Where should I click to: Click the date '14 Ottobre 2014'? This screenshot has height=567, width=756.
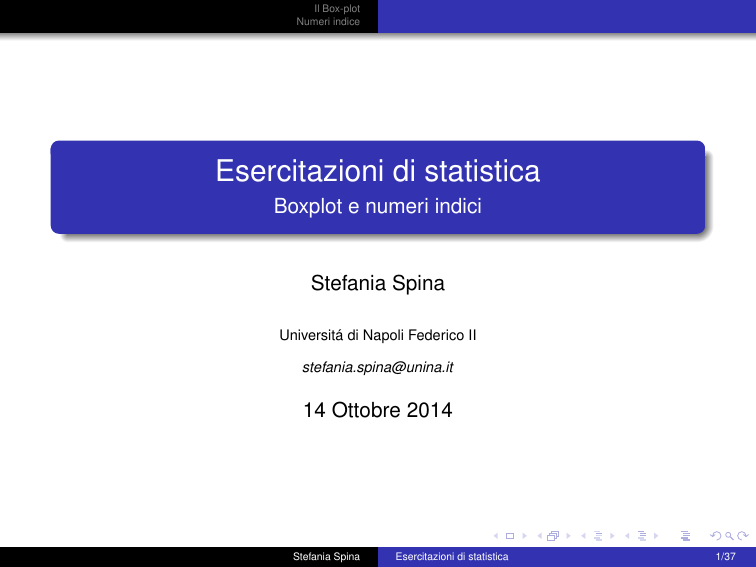click(378, 410)
